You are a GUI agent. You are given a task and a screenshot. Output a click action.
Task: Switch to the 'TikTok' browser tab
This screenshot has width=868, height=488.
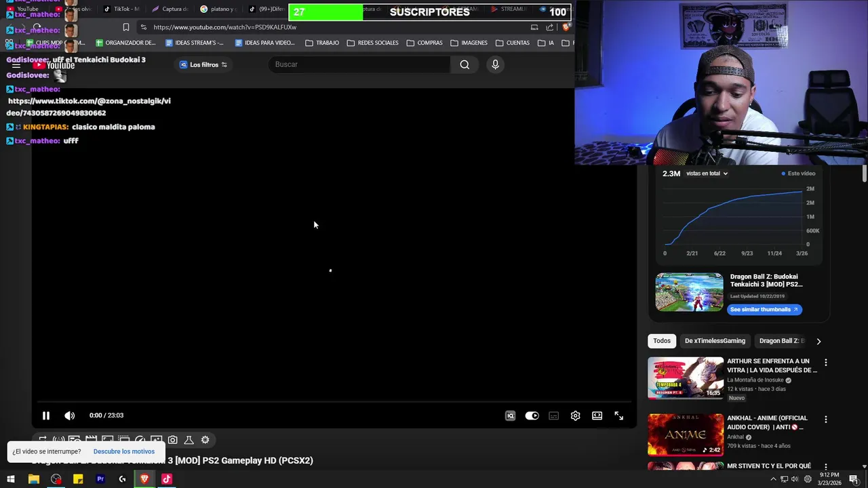pos(121,9)
